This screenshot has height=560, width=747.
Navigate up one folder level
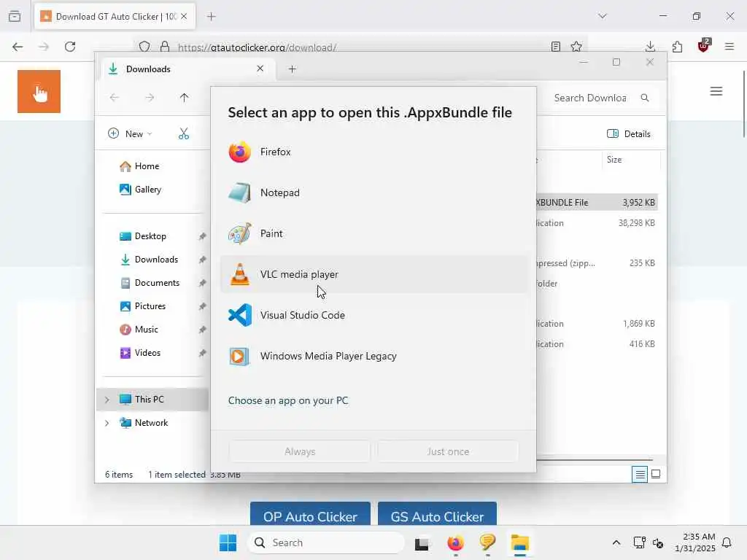(x=185, y=98)
